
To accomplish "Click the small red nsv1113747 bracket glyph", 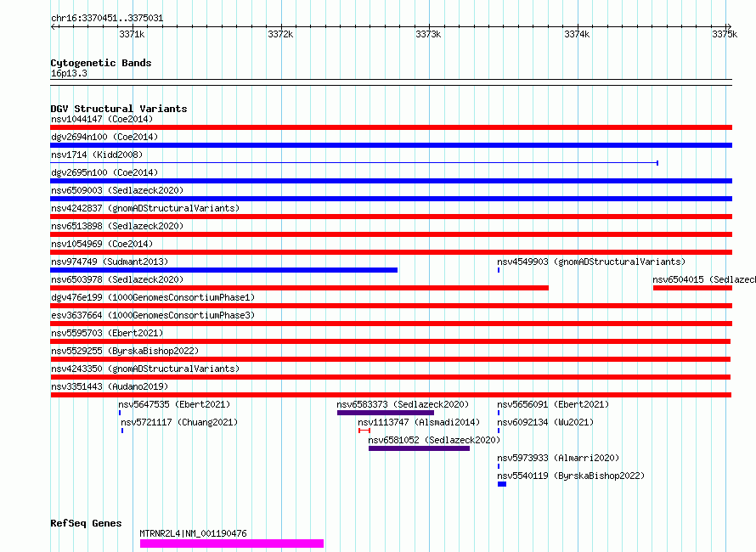I will click(364, 431).
